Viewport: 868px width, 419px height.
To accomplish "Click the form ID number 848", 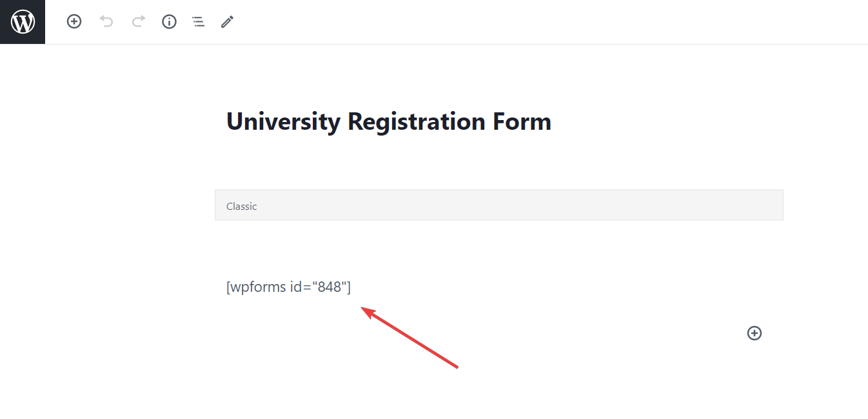I will (x=329, y=287).
